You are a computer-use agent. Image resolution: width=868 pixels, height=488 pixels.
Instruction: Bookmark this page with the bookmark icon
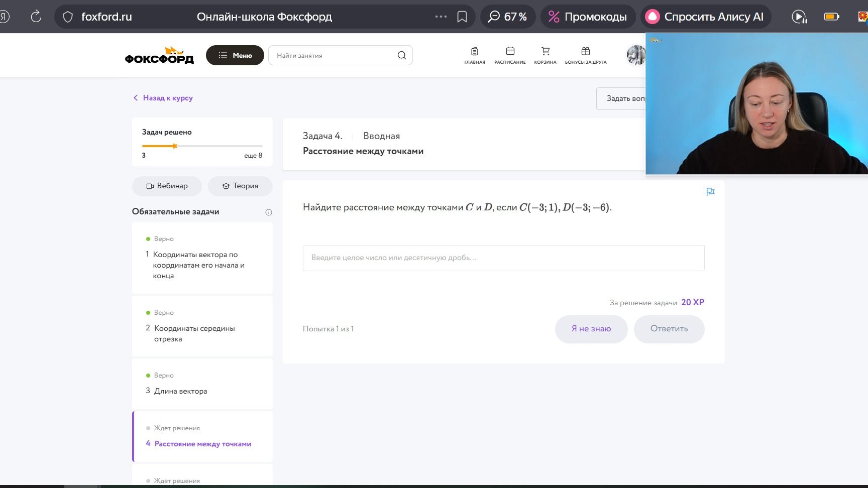462,17
